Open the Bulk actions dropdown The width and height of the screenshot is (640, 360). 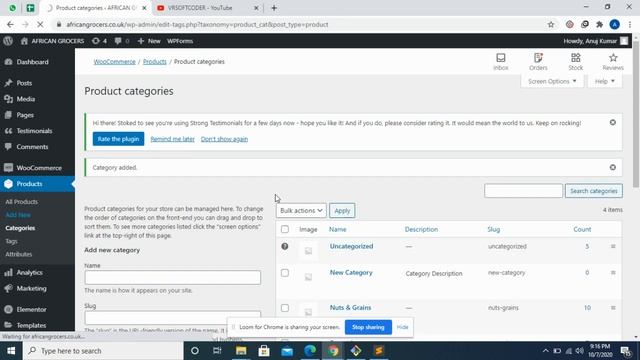301,210
